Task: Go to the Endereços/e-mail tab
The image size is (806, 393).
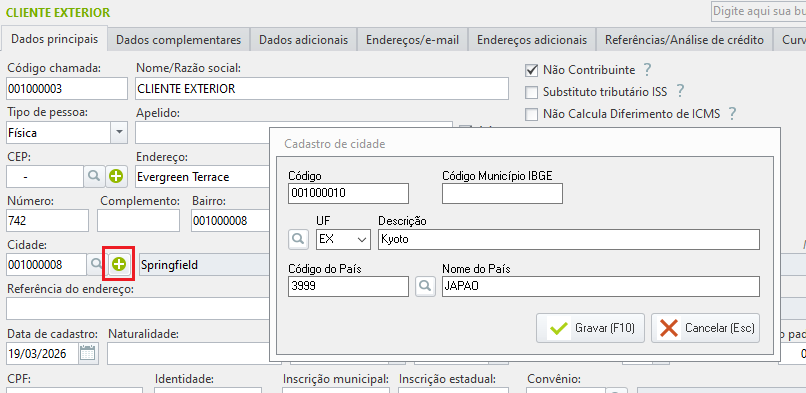Action: tap(412, 40)
